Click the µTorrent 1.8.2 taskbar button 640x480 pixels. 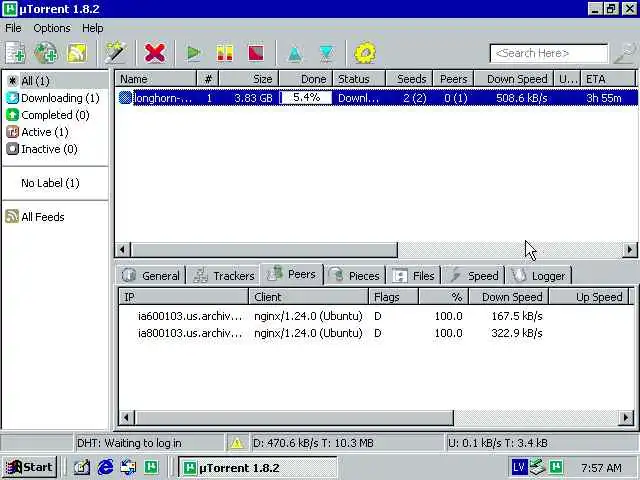click(x=258, y=467)
